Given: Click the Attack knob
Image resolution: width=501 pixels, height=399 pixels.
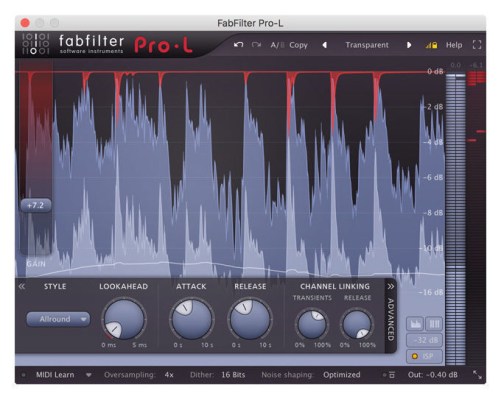Looking at the screenshot, I should [x=191, y=319].
